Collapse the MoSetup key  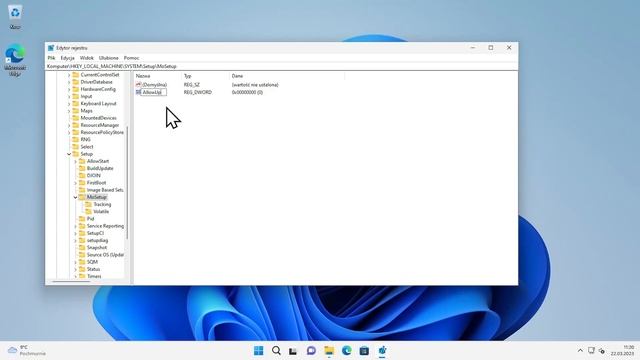click(76, 197)
